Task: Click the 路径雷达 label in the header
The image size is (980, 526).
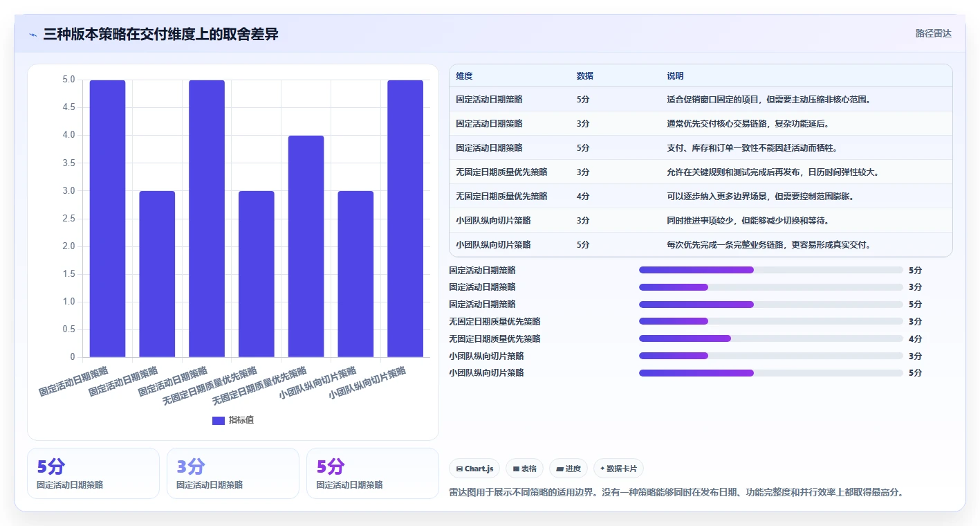Action: coord(933,33)
